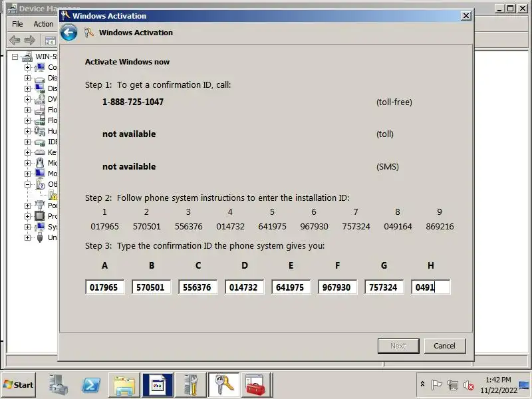
Task: Select the WIN-5 computer name in tree
Action: (46, 57)
